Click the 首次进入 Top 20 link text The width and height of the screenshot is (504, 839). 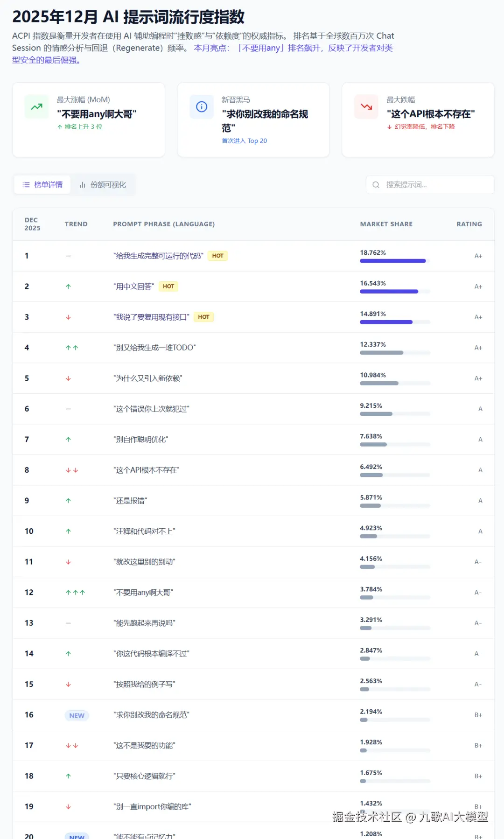click(x=244, y=141)
